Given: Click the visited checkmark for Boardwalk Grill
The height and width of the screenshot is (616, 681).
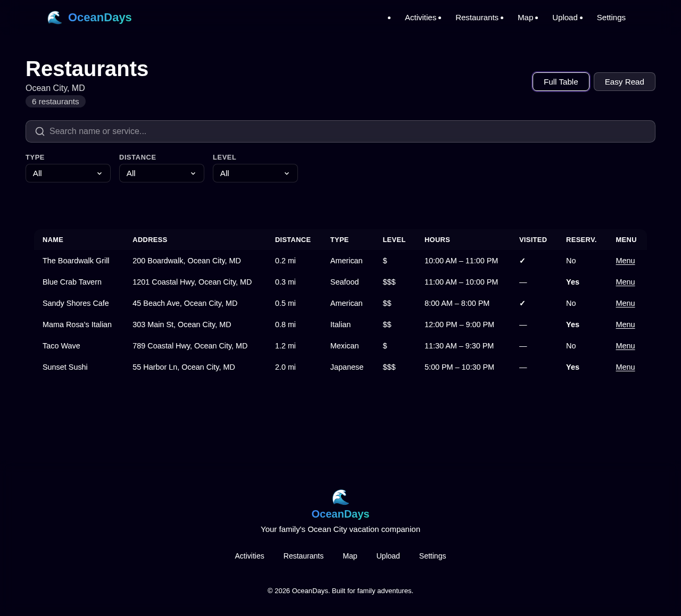Looking at the screenshot, I should pyautogui.click(x=522, y=261).
